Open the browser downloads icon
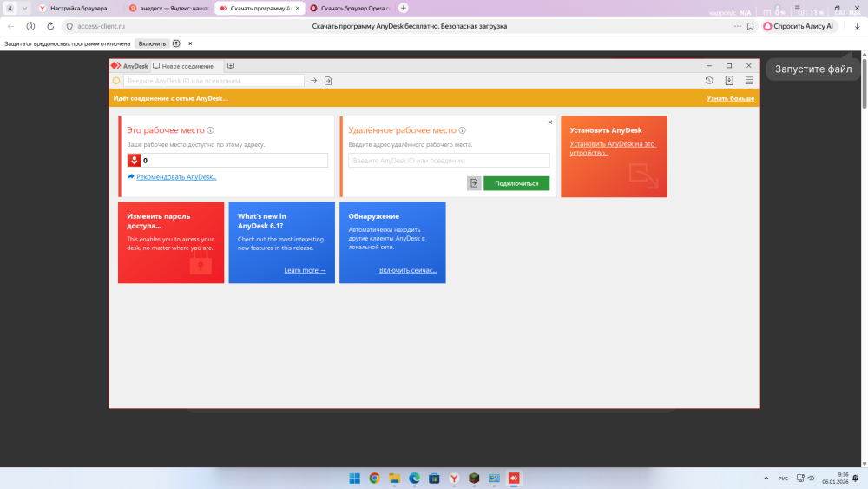 (857, 26)
